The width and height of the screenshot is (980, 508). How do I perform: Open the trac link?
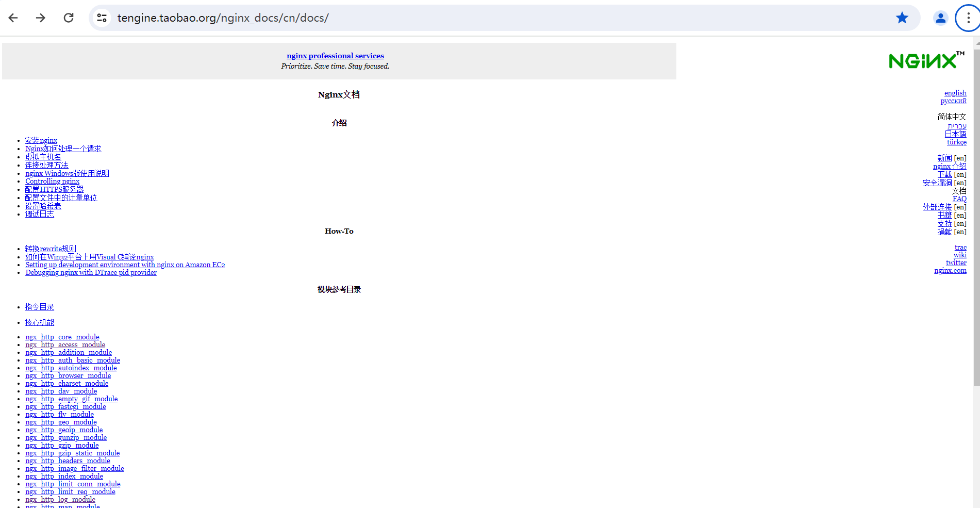click(x=960, y=248)
